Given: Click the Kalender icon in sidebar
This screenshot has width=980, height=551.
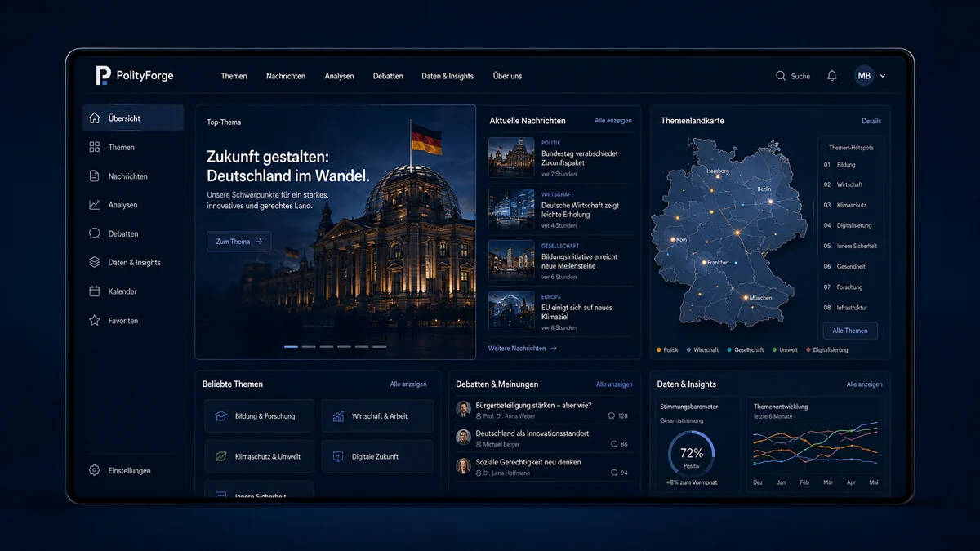Looking at the screenshot, I should (x=95, y=291).
